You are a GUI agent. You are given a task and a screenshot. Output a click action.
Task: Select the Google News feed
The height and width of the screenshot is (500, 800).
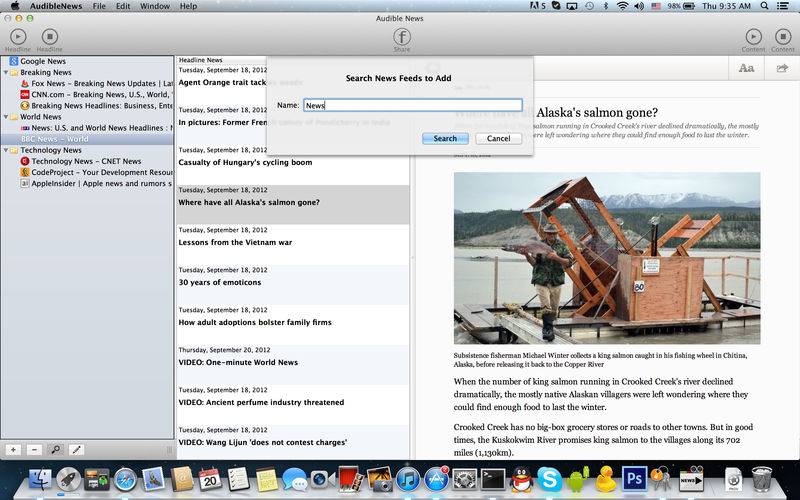[x=43, y=61]
